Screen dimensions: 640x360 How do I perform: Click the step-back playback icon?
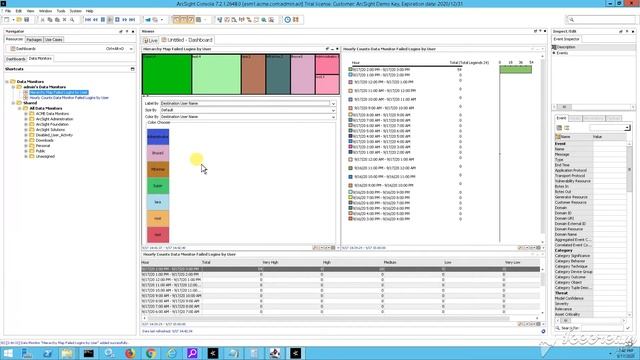point(96,20)
